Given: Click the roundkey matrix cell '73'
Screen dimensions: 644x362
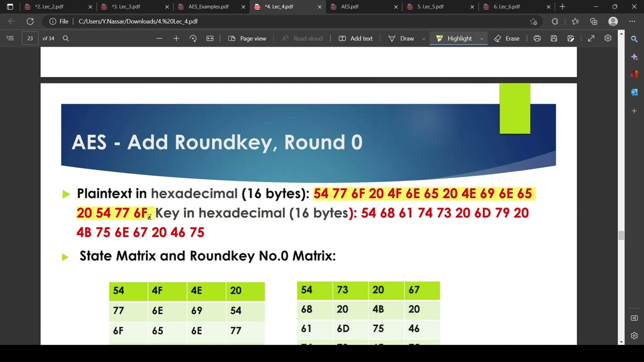Looking at the screenshot, I should click(x=343, y=290).
